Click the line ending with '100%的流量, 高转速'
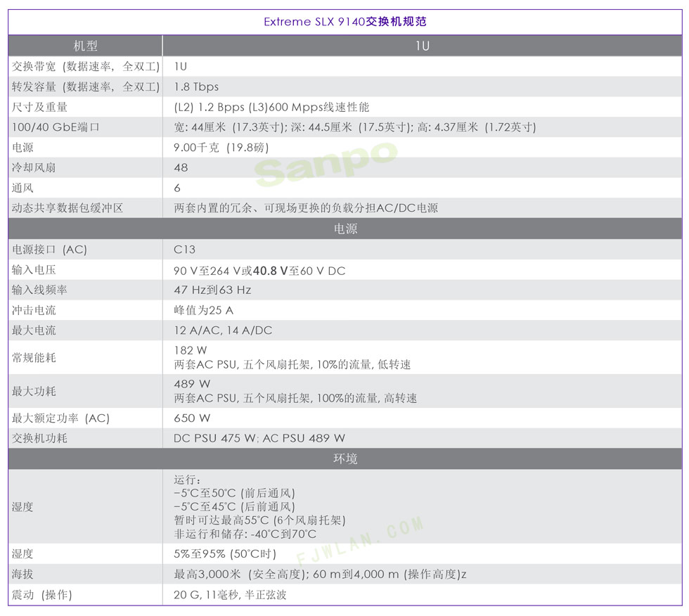Image resolution: width=689 pixels, height=616 pixels. coord(295,398)
